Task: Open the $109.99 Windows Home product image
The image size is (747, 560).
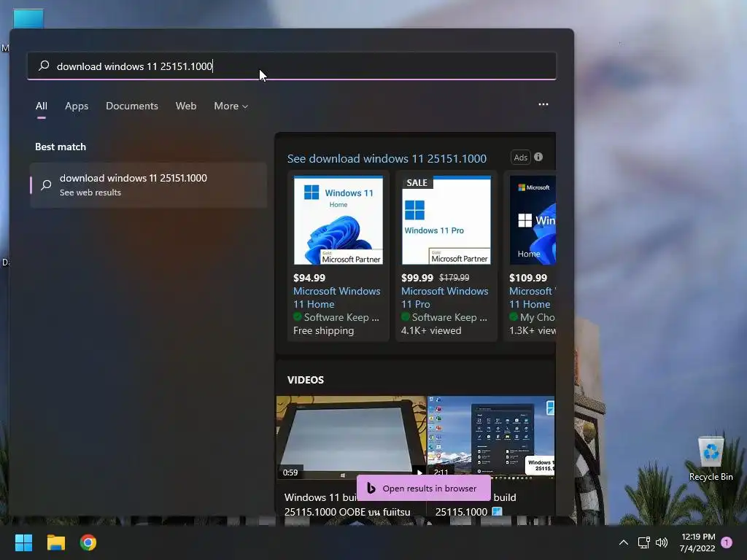Action: pos(533,220)
